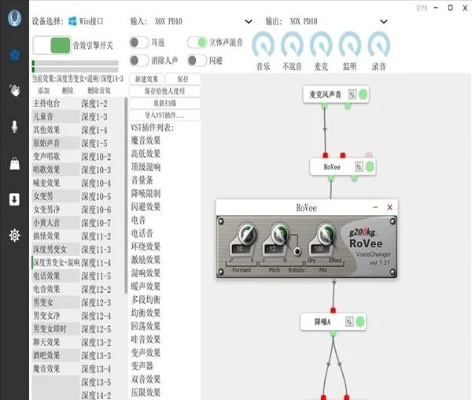Viewport: 472px width, 400px height.
Task: Enable the 消除人声 switch
Action: coord(139,60)
